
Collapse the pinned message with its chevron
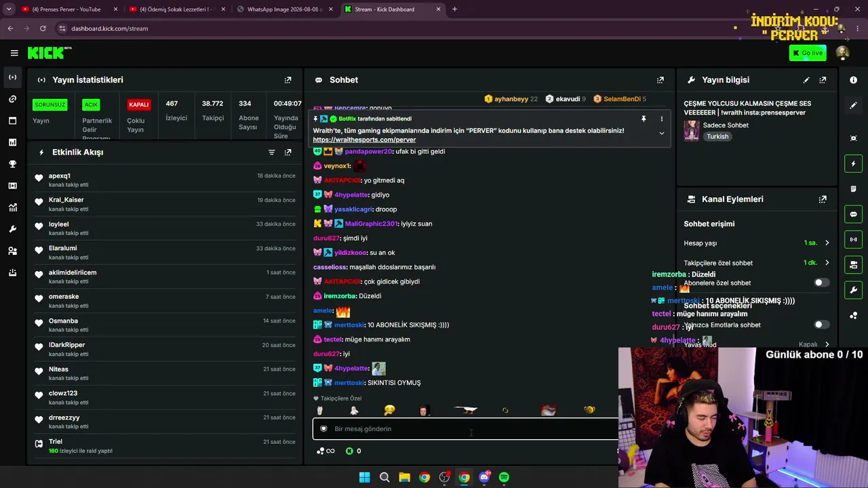(x=662, y=133)
